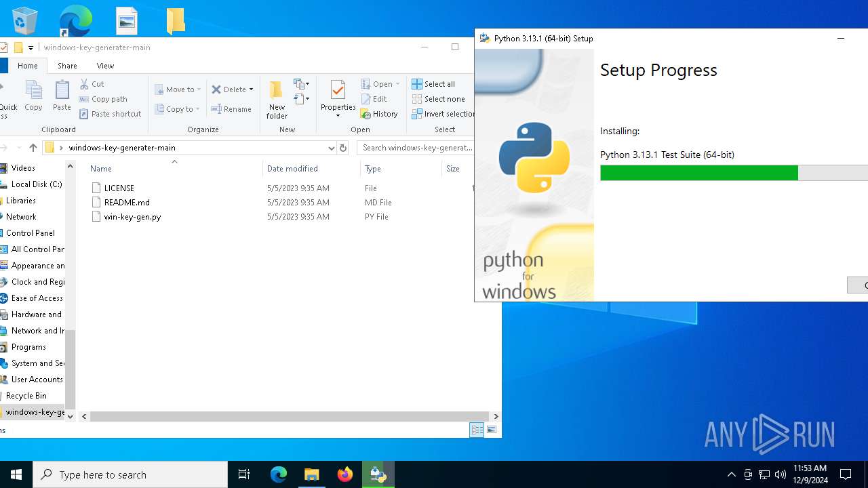The height and width of the screenshot is (488, 868).
Task: Go up one folder level
Action: 33,148
